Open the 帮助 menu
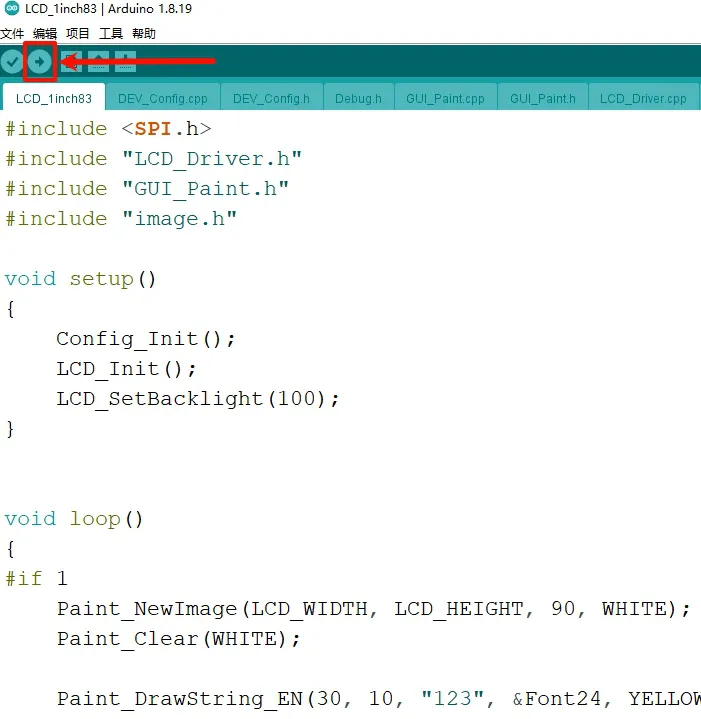The width and height of the screenshot is (701, 719). 144,33
